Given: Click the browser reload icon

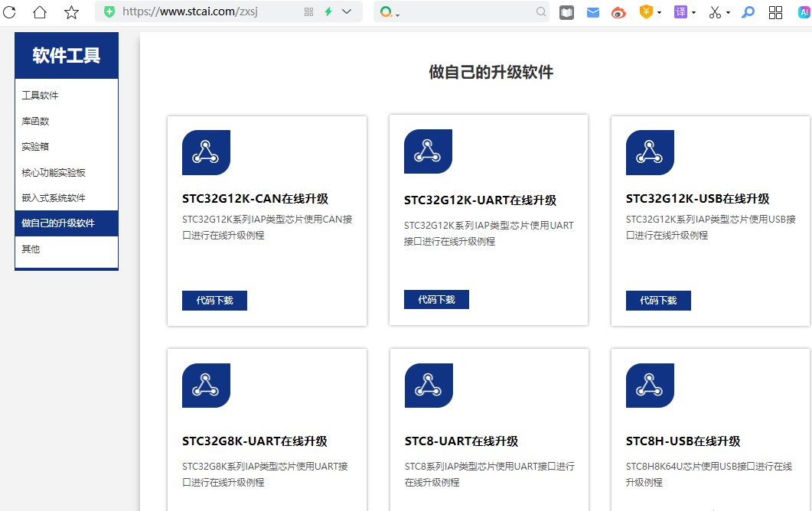Looking at the screenshot, I should pyautogui.click(x=9, y=11).
